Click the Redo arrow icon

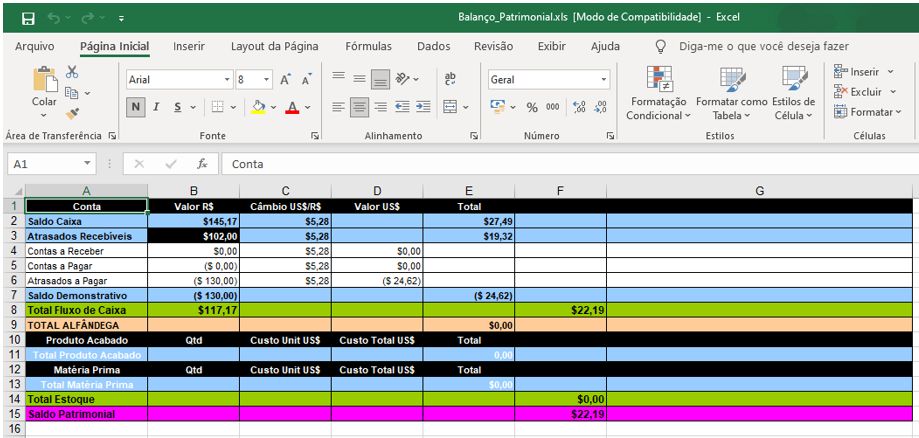tap(88, 19)
